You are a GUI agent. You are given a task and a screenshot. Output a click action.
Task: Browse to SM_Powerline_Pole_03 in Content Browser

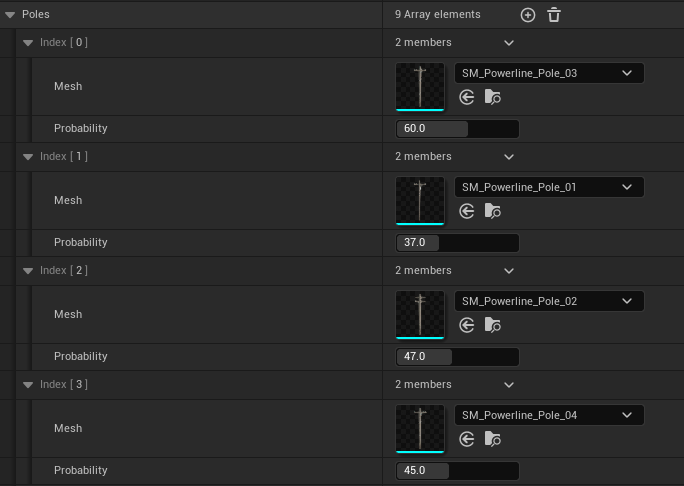492,97
